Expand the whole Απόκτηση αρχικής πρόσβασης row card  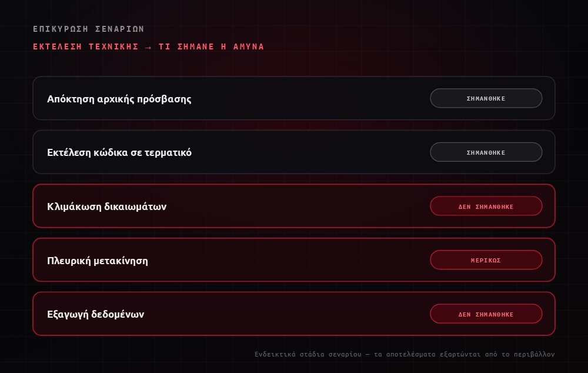tap(294, 98)
